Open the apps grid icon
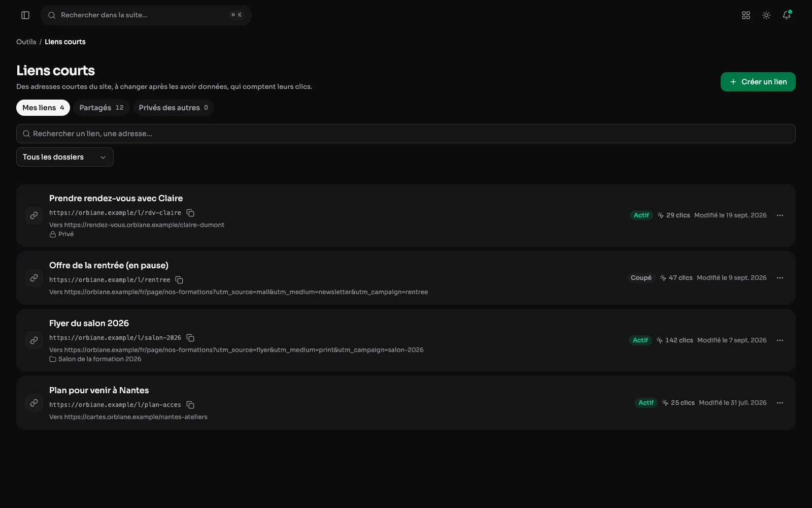 pos(746,15)
